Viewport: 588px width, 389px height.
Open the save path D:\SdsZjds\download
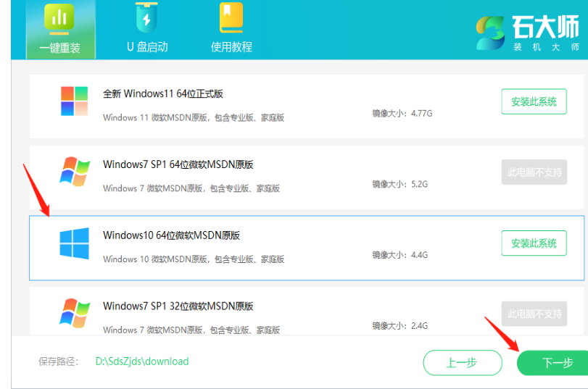click(x=142, y=361)
